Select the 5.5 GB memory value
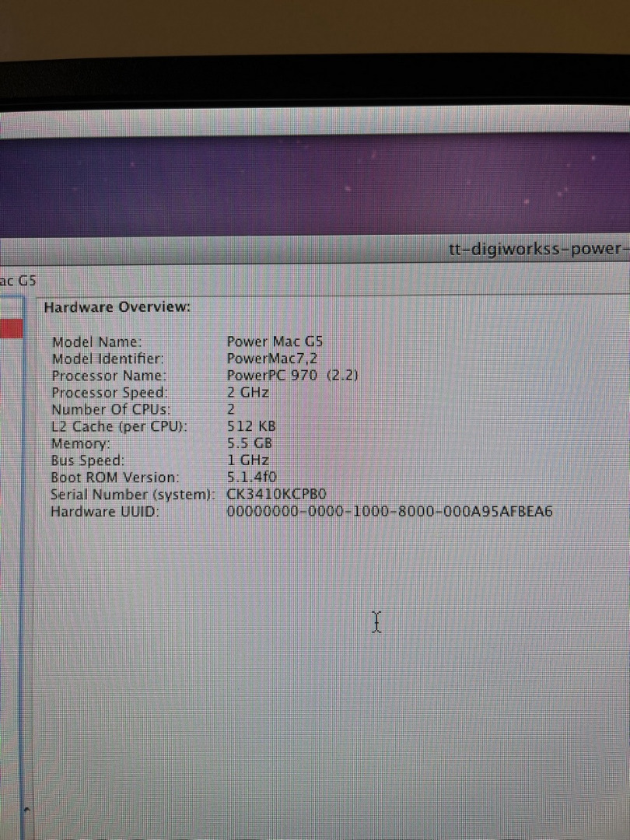The image size is (630, 840). click(x=250, y=443)
